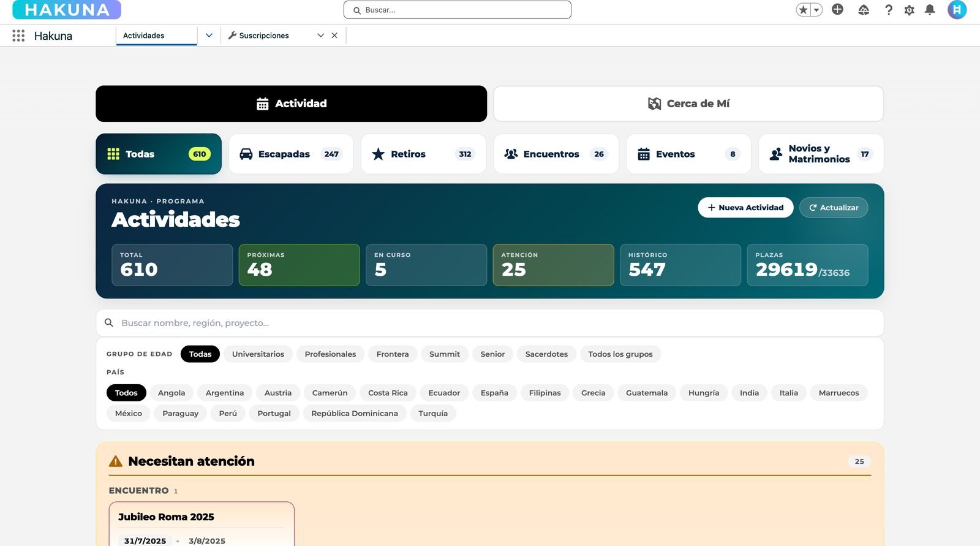Focus the global Buscar search field
Image resolution: width=980 pixels, height=546 pixels.
pos(458,10)
